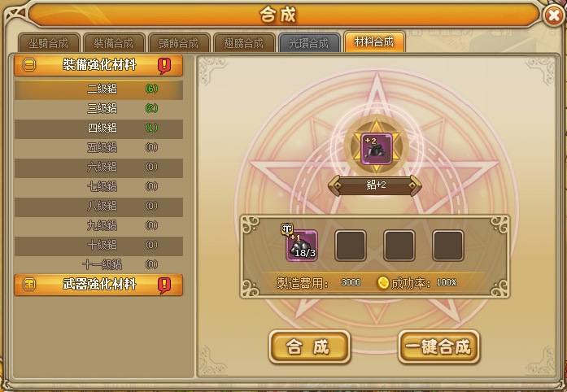Close the 合成 window
The width and height of the screenshot is (567, 392).
coord(554,15)
